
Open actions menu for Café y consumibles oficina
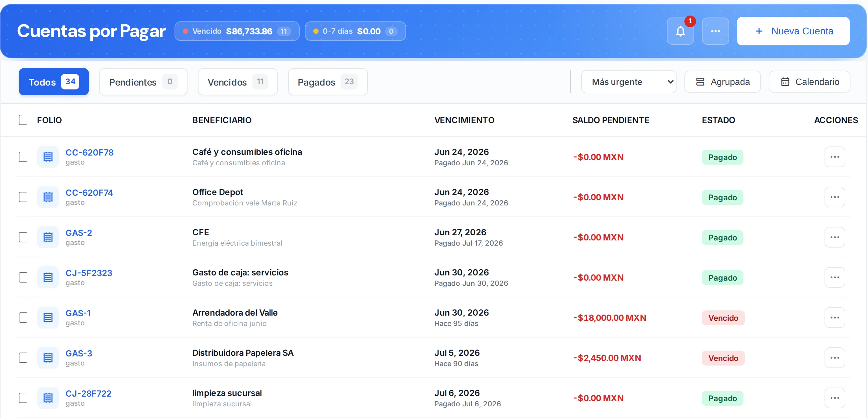tap(834, 157)
